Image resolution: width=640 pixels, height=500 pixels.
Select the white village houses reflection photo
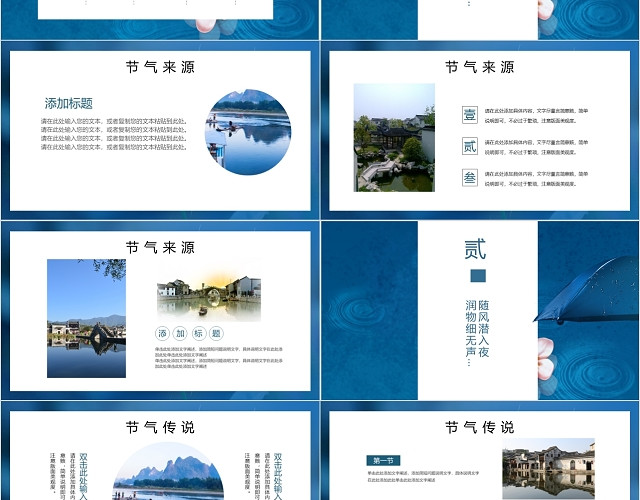(x=549, y=469)
